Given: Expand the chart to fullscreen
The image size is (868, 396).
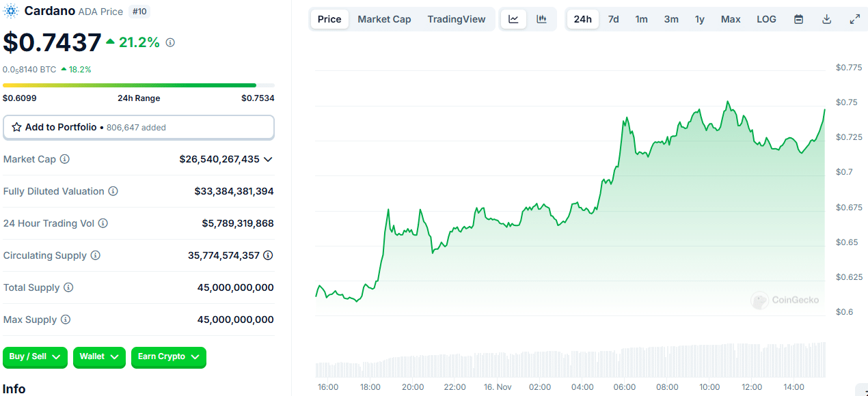Looking at the screenshot, I should (x=854, y=18).
